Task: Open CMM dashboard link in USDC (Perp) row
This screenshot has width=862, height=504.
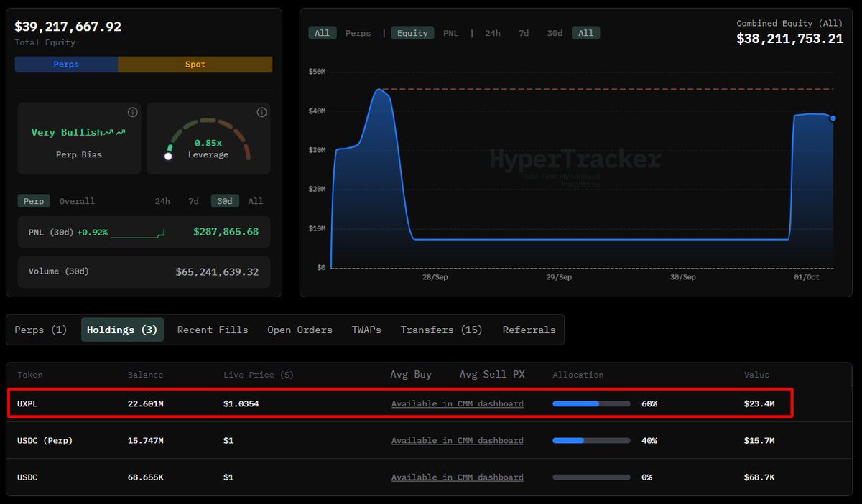Action: pos(457,441)
